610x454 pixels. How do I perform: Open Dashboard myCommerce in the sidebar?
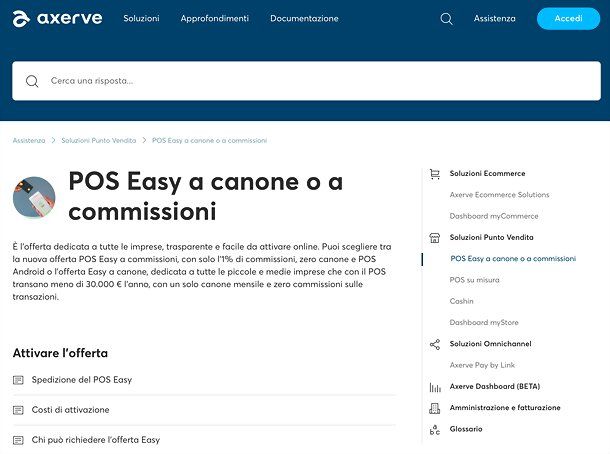(494, 216)
